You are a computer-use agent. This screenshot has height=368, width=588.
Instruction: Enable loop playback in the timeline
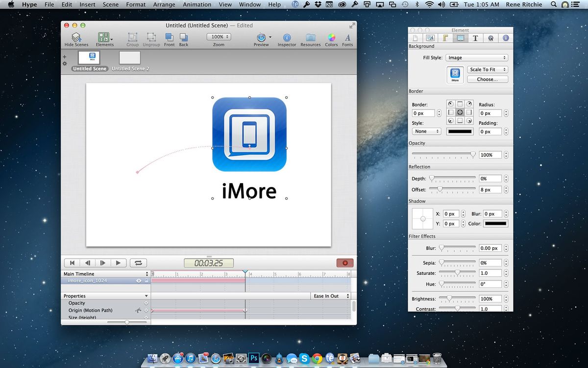(138, 263)
